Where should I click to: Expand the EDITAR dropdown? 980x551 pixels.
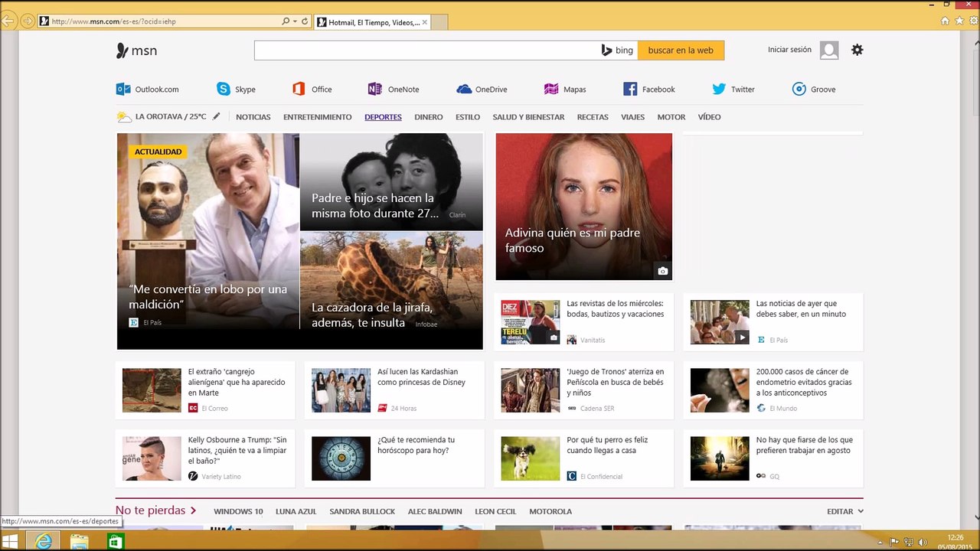click(x=845, y=511)
